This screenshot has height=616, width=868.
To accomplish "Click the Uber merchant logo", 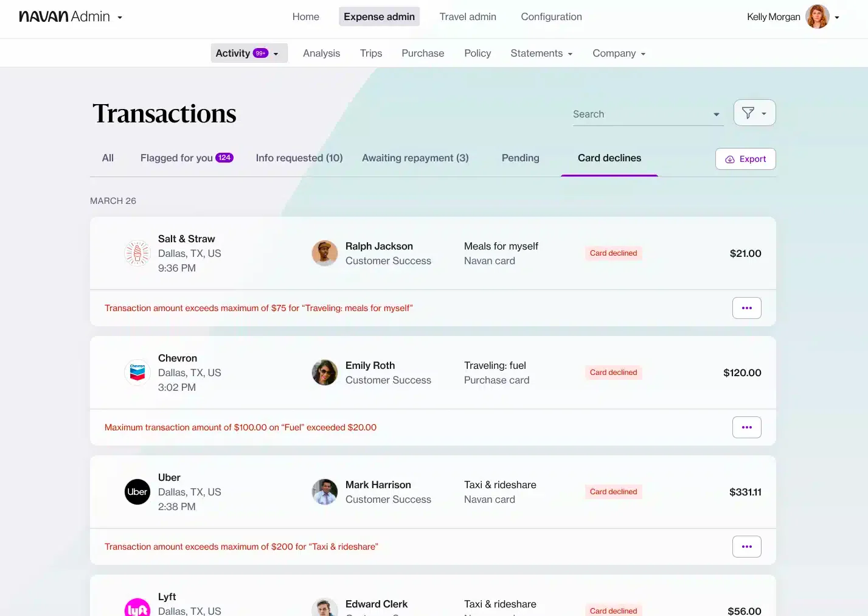I will click(x=137, y=492).
